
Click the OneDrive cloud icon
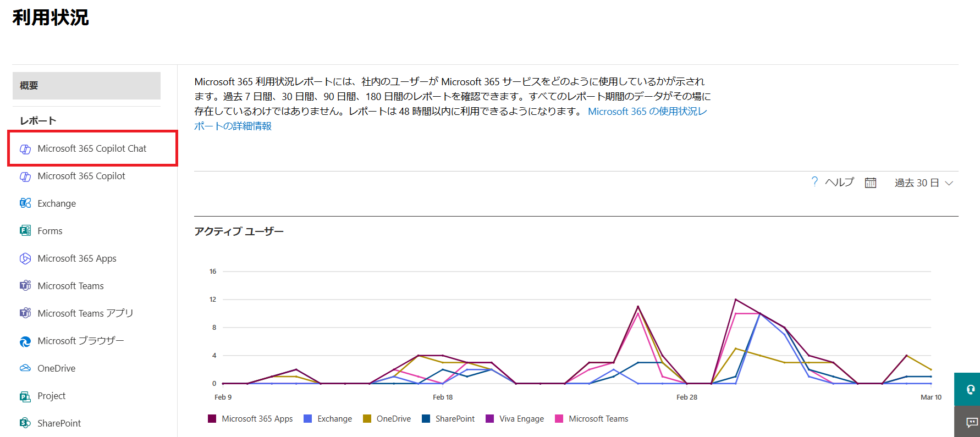(x=25, y=368)
